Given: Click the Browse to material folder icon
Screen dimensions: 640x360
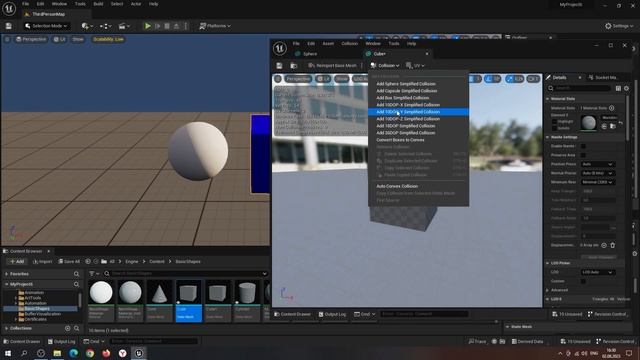Looking at the screenshot, I should pyautogui.click(x=613, y=127).
